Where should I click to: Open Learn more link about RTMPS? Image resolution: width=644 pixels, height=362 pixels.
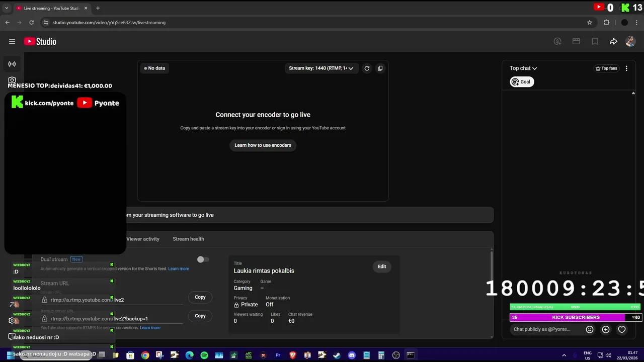[x=150, y=328]
